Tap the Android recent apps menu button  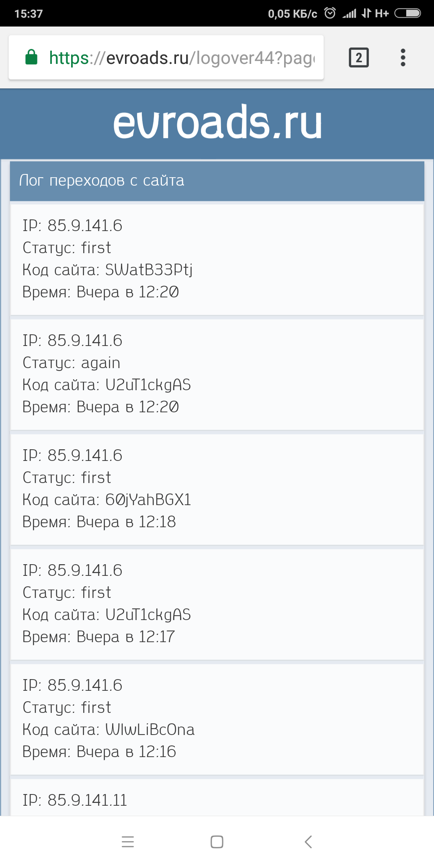tap(128, 841)
